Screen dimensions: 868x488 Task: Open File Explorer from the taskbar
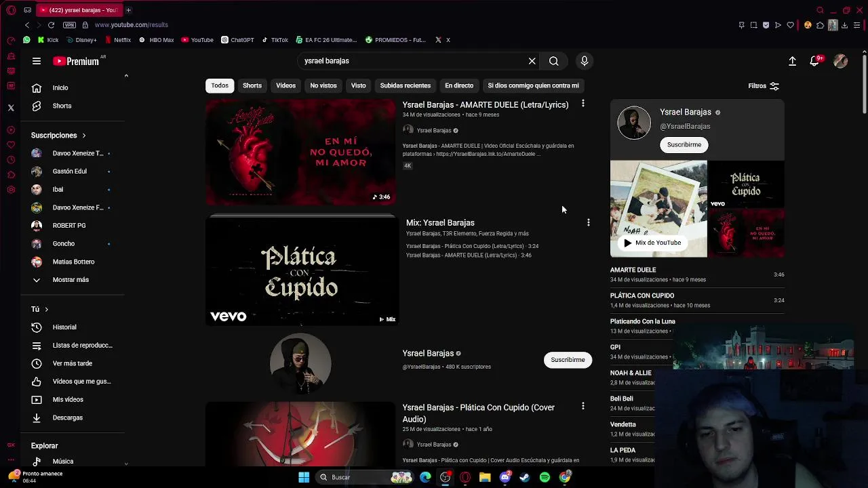pyautogui.click(x=485, y=477)
